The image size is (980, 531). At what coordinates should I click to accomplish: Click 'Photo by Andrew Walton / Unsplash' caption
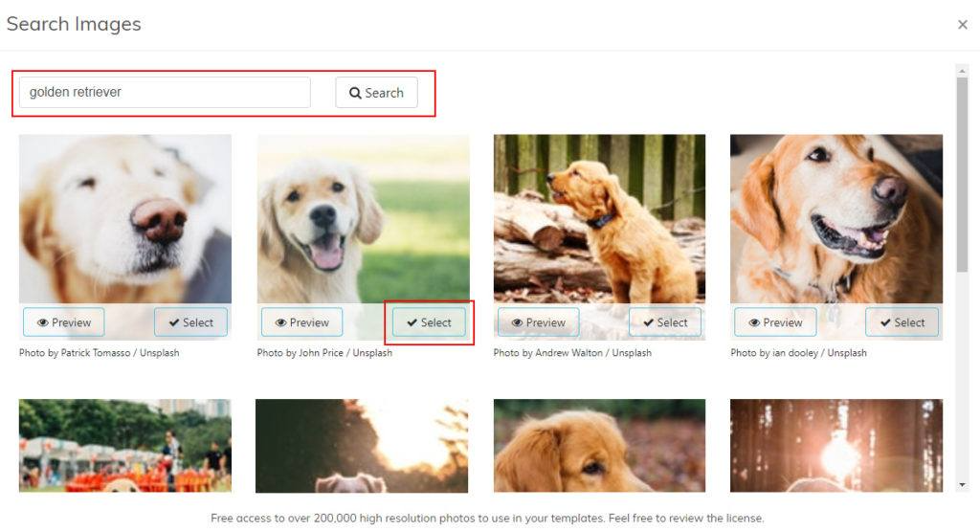pos(572,353)
